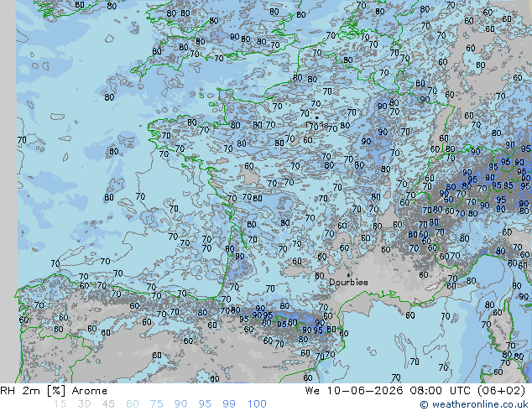The image size is (532, 411).
Task: Click the 'Dourbies' place label on map
Action: click(348, 282)
